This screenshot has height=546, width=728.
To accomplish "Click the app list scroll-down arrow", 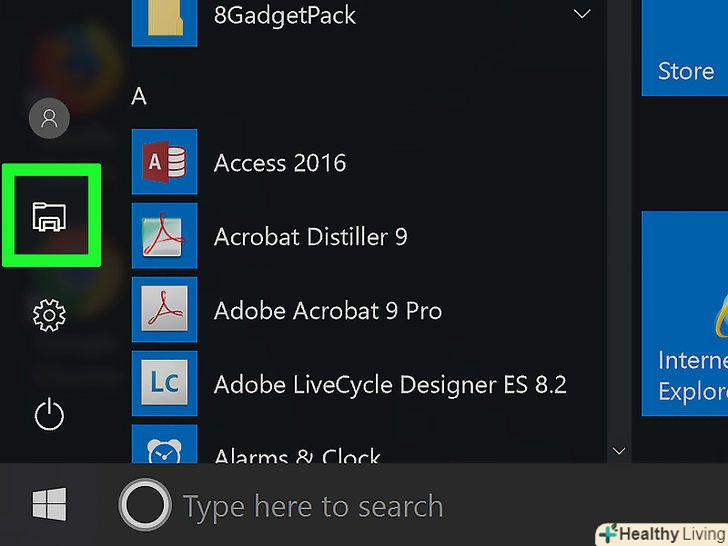I will [x=619, y=452].
